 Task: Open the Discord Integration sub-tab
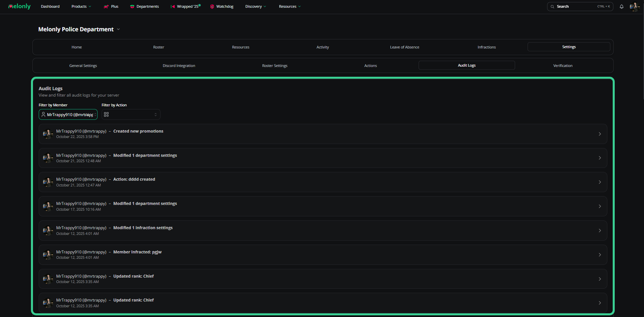(179, 66)
